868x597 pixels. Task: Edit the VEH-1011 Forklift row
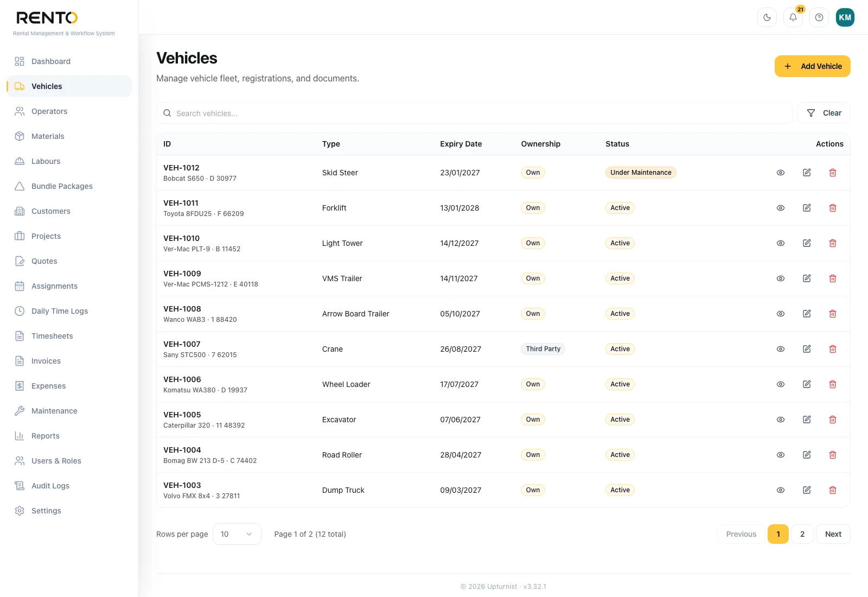coord(807,208)
